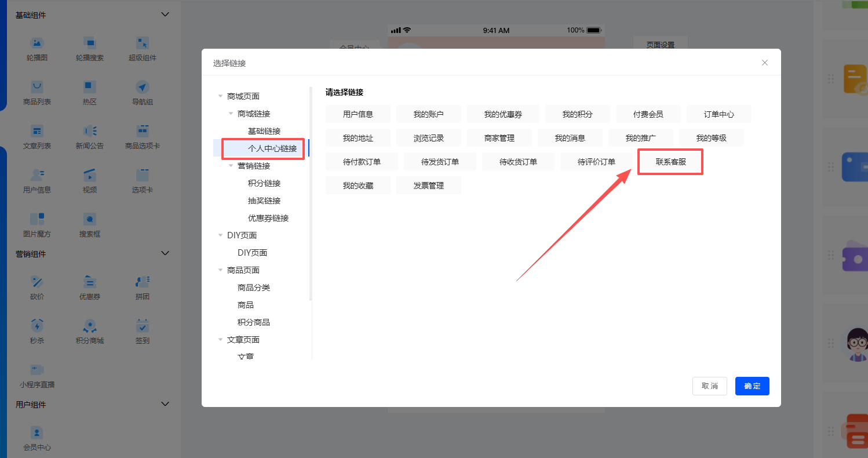Select 基础链接 in the link tree
The width and height of the screenshot is (868, 458).
pos(264,131)
